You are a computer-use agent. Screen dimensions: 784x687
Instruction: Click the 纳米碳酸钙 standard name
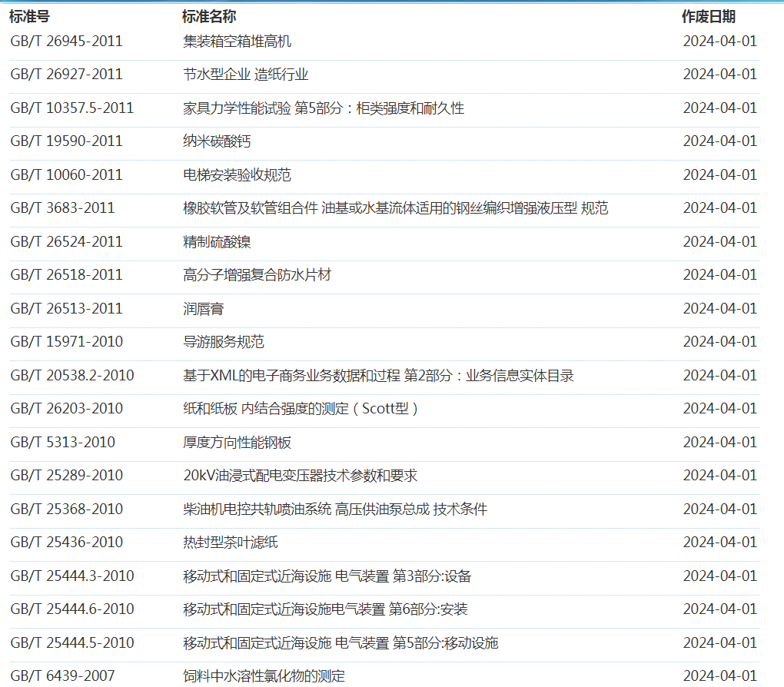217,141
